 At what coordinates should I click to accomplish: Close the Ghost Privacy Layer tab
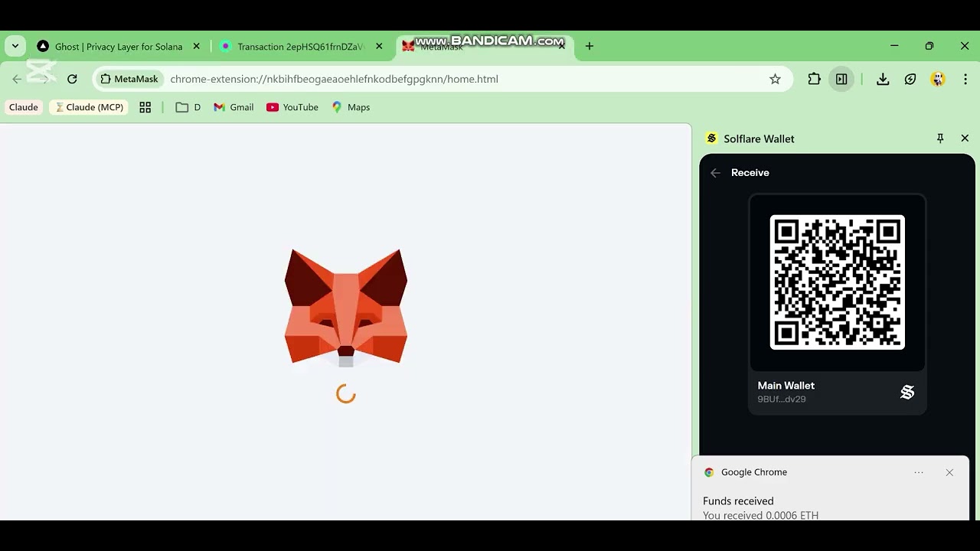pyautogui.click(x=196, y=47)
